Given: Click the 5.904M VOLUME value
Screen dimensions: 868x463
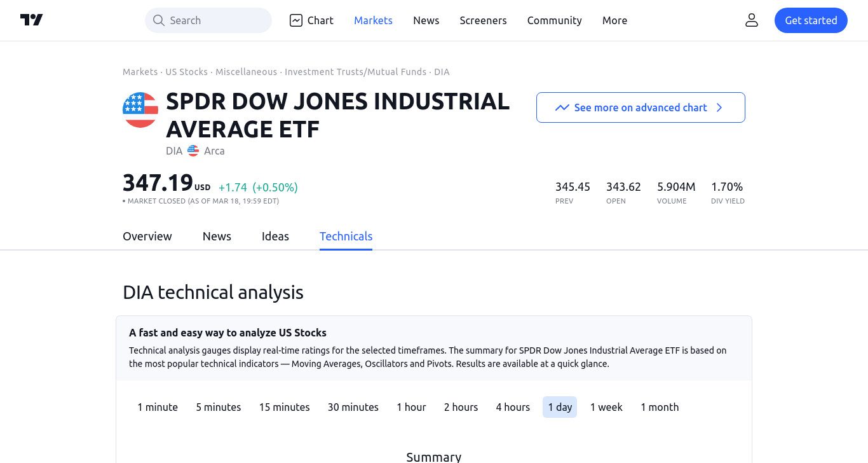Looking at the screenshot, I should (x=676, y=187).
